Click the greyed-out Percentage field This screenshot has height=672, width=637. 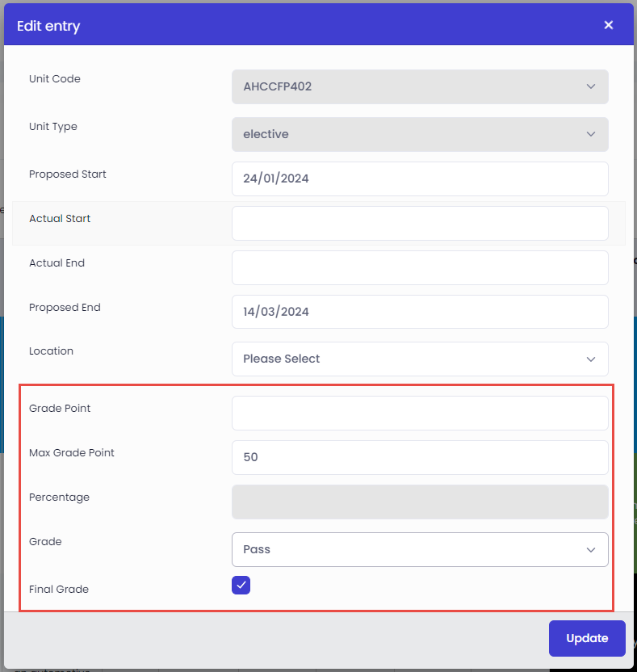pyautogui.click(x=420, y=502)
